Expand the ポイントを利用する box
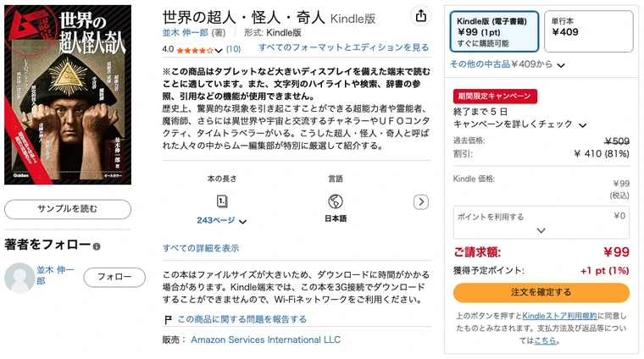This screenshot has height=359, width=644. (x=541, y=223)
